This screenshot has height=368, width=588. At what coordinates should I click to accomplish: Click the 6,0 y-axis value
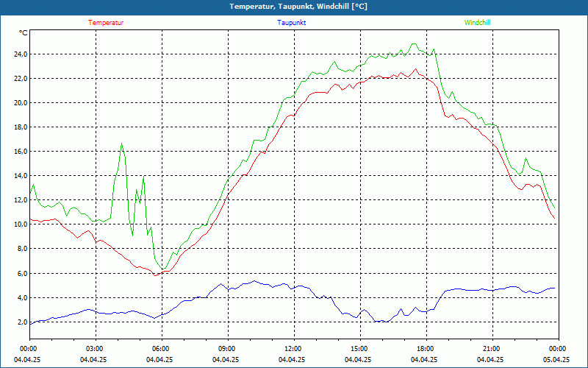pyautogui.click(x=23, y=273)
